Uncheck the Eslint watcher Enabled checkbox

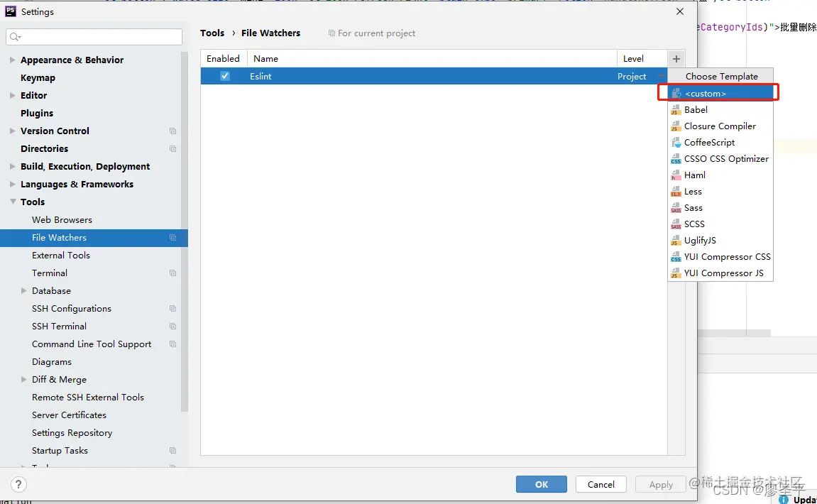point(224,76)
